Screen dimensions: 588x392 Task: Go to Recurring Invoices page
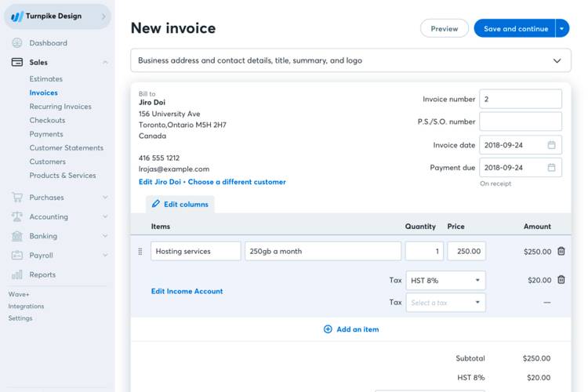[60, 107]
